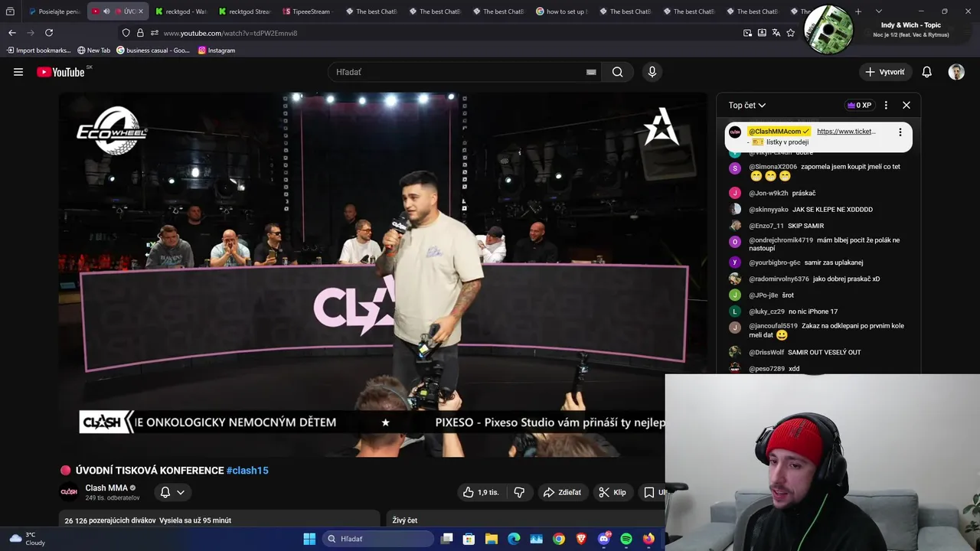Open the New Tab bookmark

[x=94, y=51]
